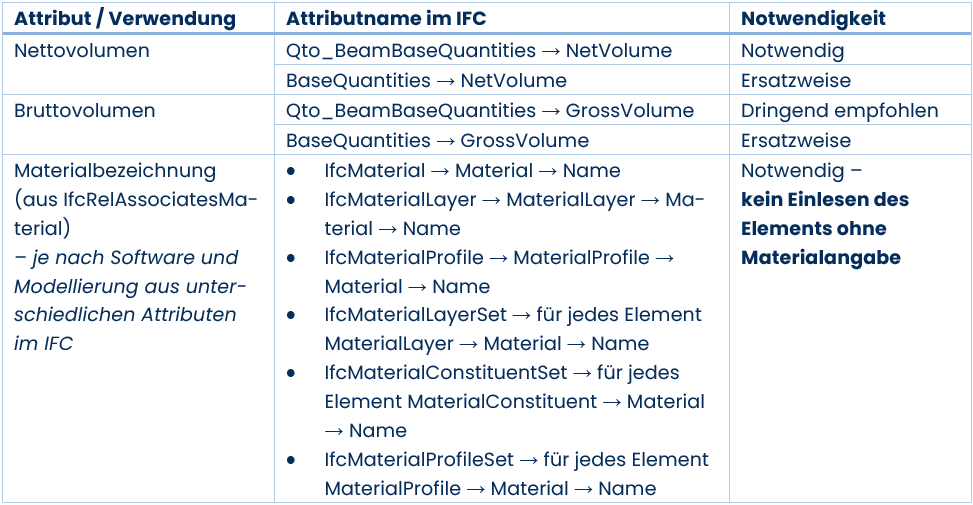Click the 'IfcMaterialConstituentSet' bullet item
This screenshot has width=973, height=505.
[x=514, y=401]
